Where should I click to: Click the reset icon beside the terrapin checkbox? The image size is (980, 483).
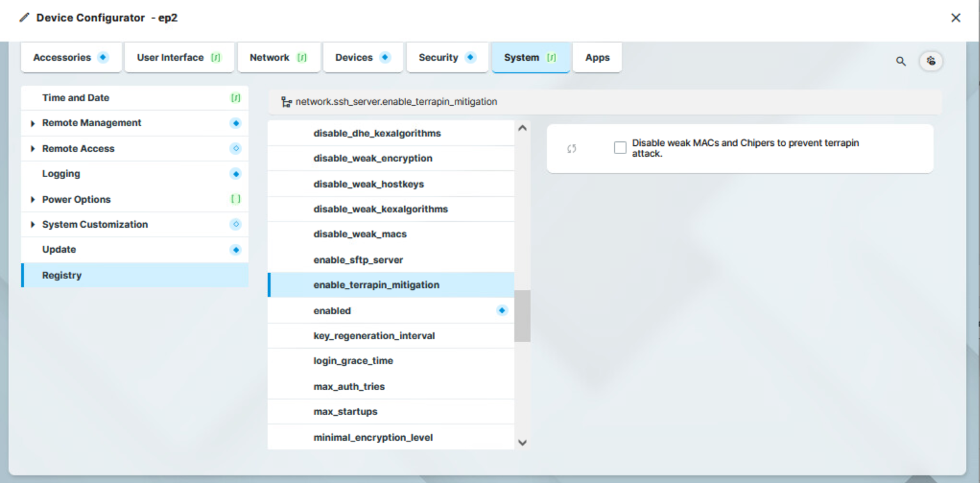click(571, 148)
